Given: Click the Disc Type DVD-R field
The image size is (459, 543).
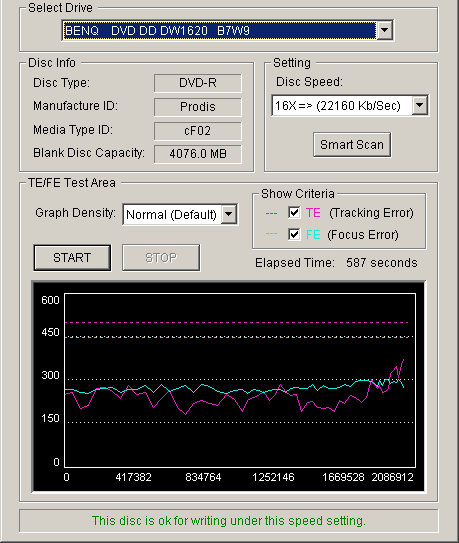Looking at the screenshot, I should coord(198,83).
